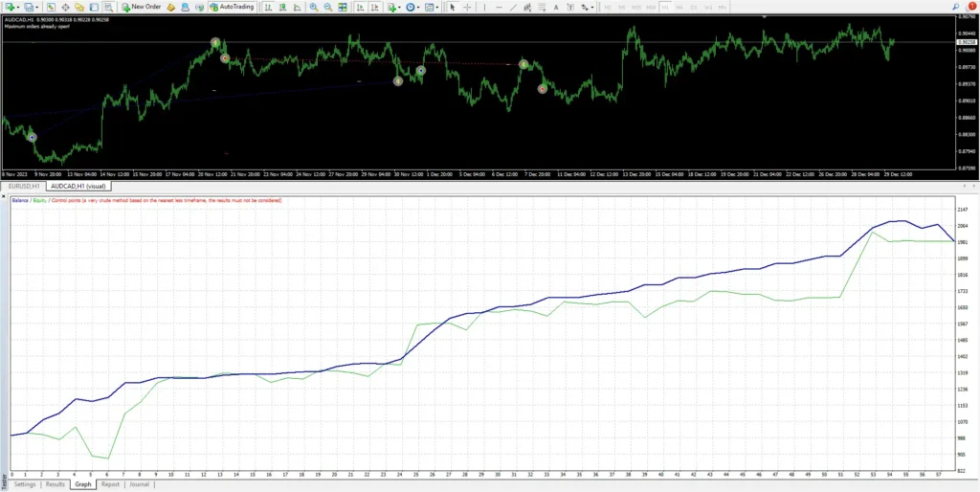
Task: Tile chart windows icon
Action: (343, 7)
